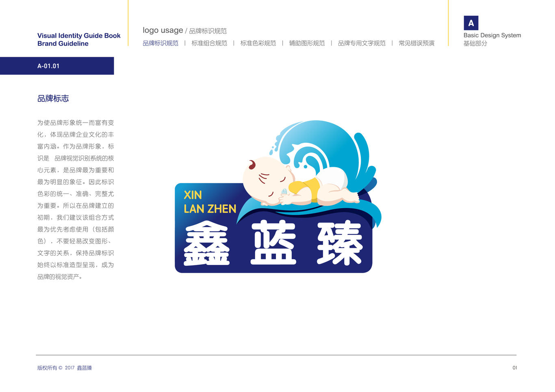Image resolution: width=555 pixels, height=392 pixels.
Task: Click the logo usage heading
Action: (163, 30)
